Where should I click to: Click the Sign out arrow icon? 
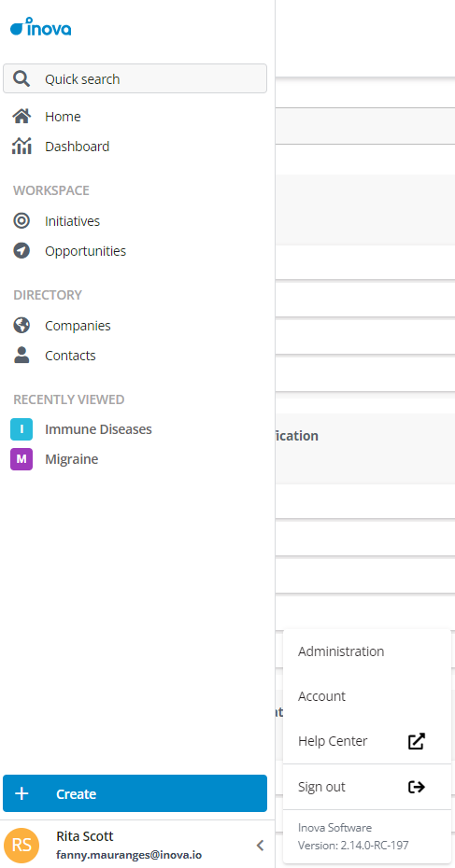[416, 787]
